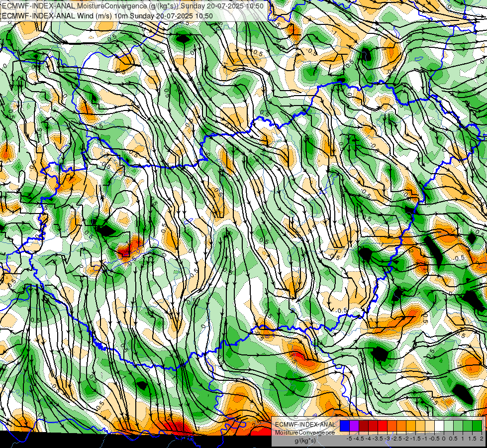
Task: Pick the palest green swatch between 0 and 0.5
Action: [449, 426]
